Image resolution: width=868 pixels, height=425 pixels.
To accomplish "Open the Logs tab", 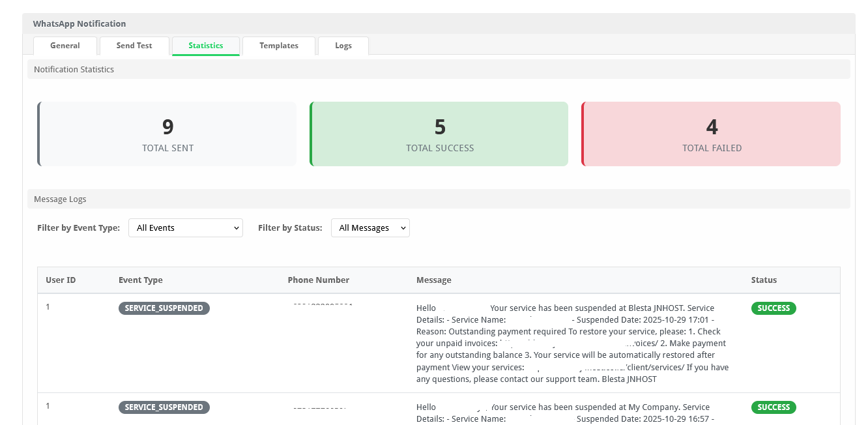I will coord(343,46).
